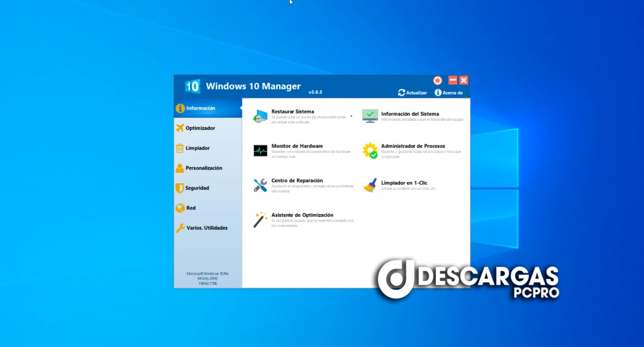Click the Limpiador en 1-Clic broom icon
This screenshot has height=347, width=644.
370,185
